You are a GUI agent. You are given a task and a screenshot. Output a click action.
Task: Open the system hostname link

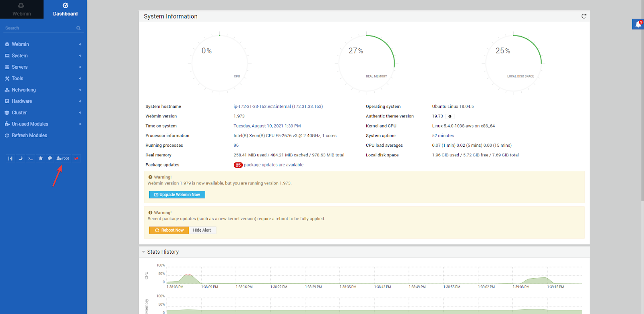(278, 107)
